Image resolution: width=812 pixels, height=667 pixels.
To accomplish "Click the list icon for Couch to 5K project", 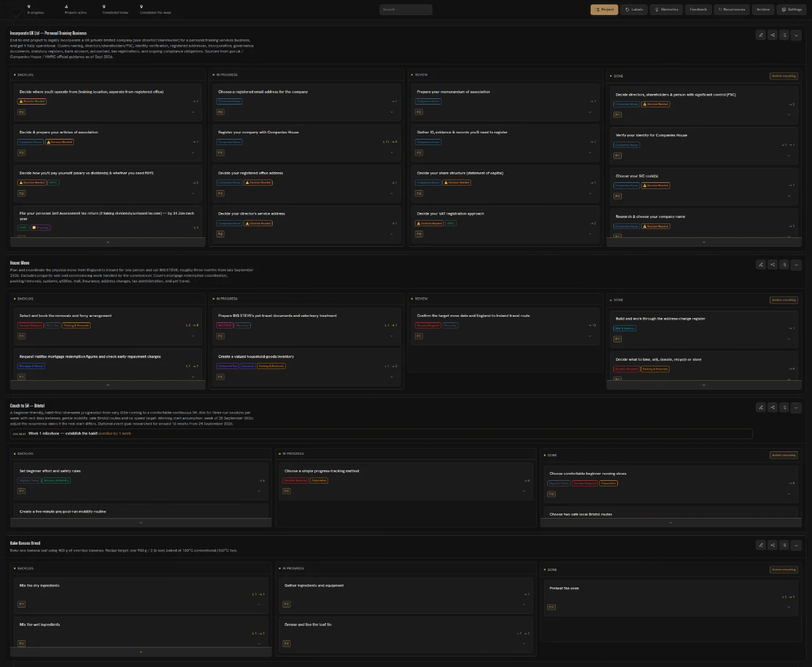I will [x=784, y=407].
